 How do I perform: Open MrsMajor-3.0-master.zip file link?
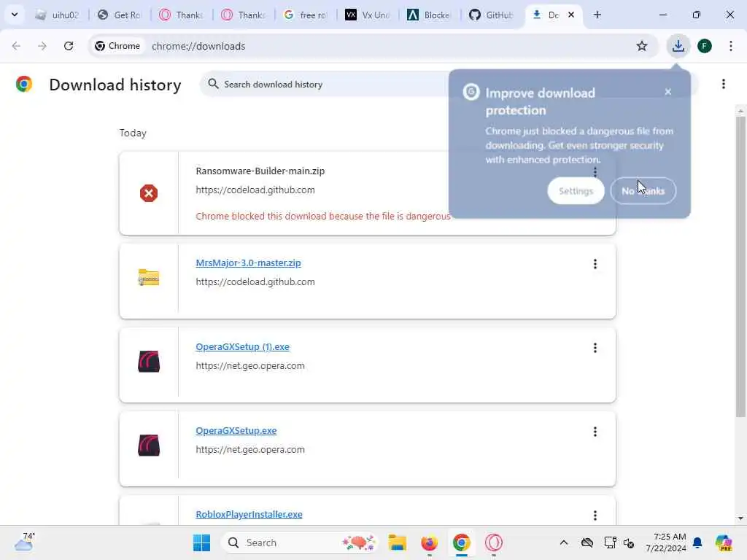click(x=248, y=262)
